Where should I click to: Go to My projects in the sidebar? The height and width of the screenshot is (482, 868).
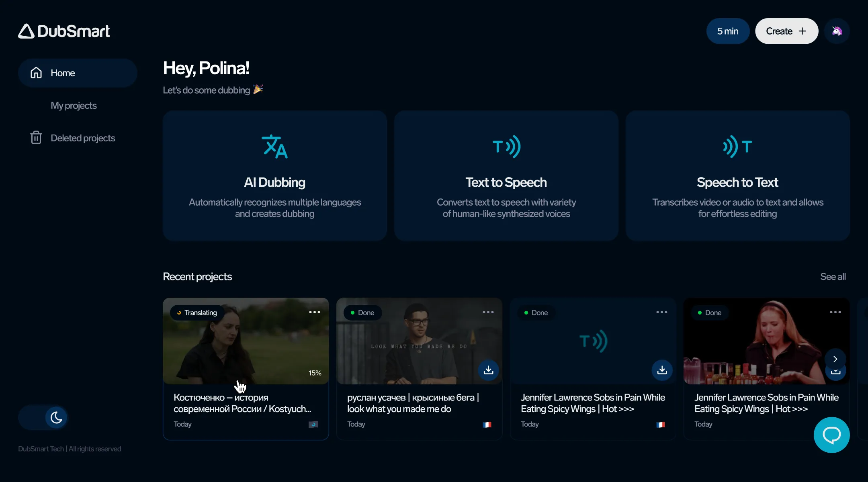click(x=74, y=106)
